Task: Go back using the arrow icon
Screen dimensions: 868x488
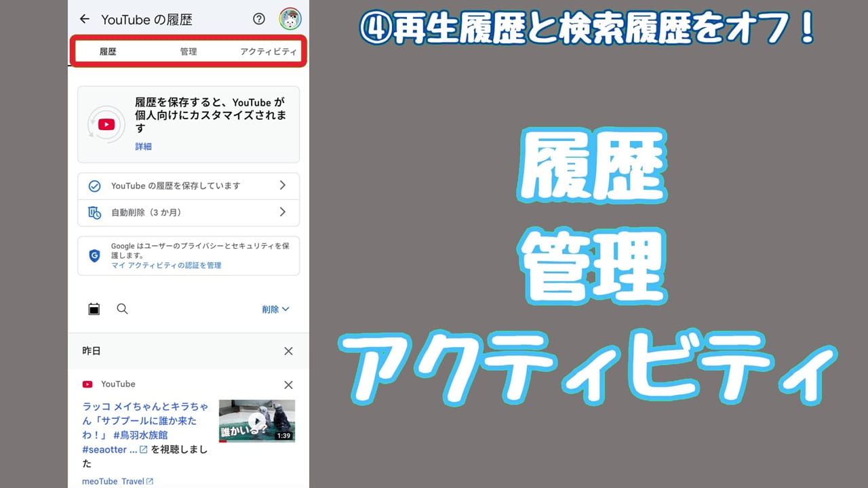Action: coord(84,19)
